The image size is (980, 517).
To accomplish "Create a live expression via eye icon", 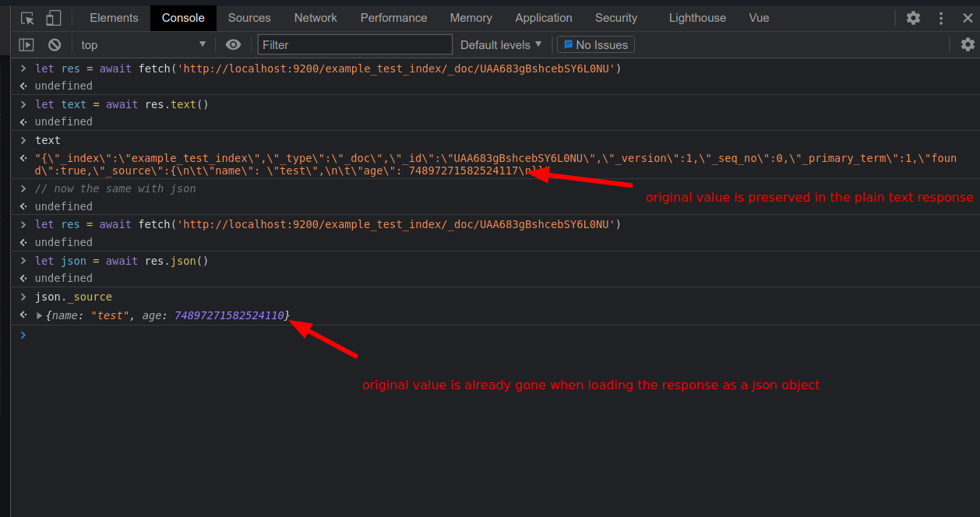I will click(x=234, y=44).
